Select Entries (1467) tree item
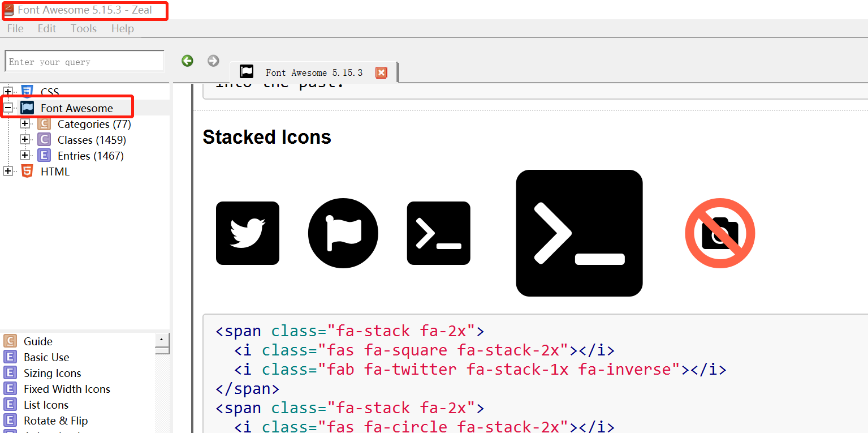This screenshot has height=433, width=868. click(90, 155)
